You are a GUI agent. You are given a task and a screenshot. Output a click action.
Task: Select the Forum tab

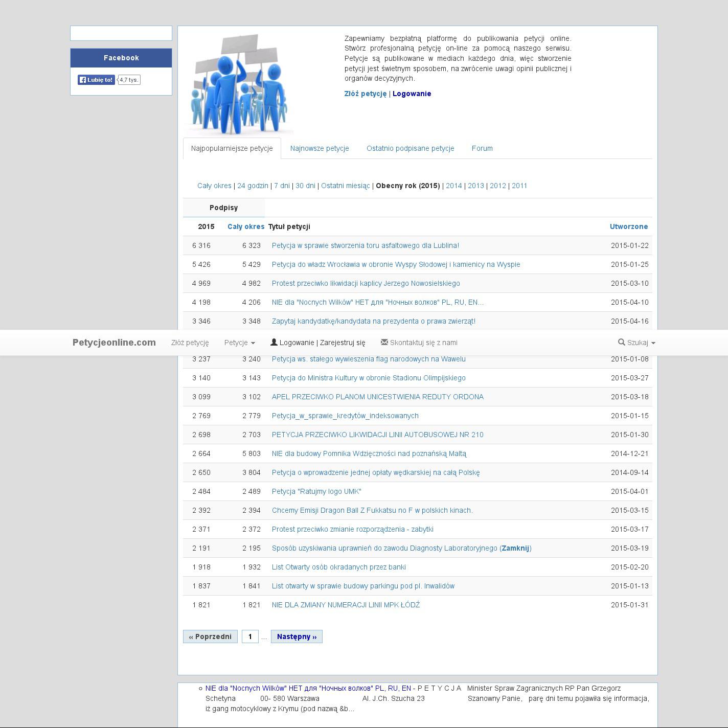click(482, 148)
